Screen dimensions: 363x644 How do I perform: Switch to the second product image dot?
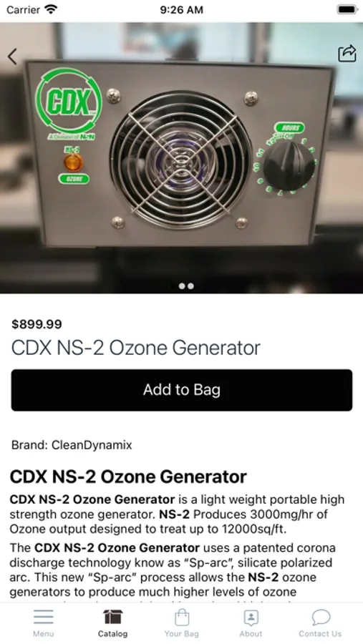[190, 286]
